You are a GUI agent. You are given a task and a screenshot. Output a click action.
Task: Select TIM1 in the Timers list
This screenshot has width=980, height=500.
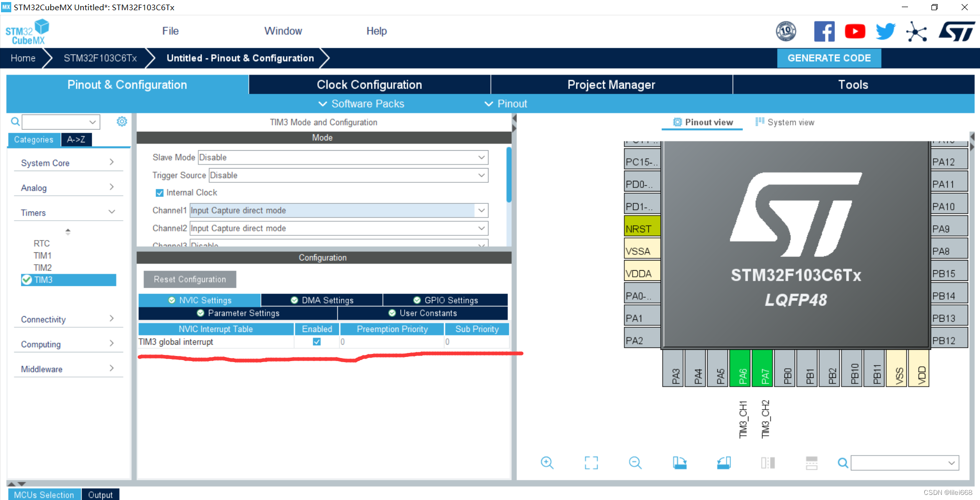(x=42, y=255)
